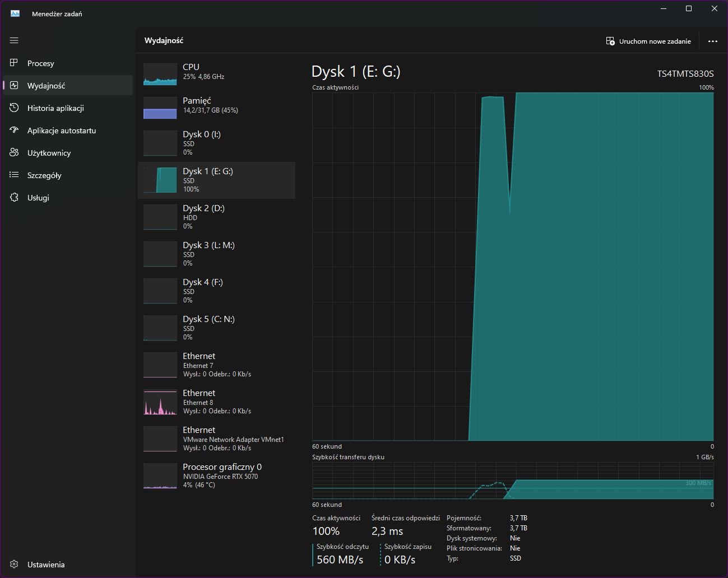728x578 pixels.
Task: Click Uruchom nowe zadanie button
Action: [648, 41]
